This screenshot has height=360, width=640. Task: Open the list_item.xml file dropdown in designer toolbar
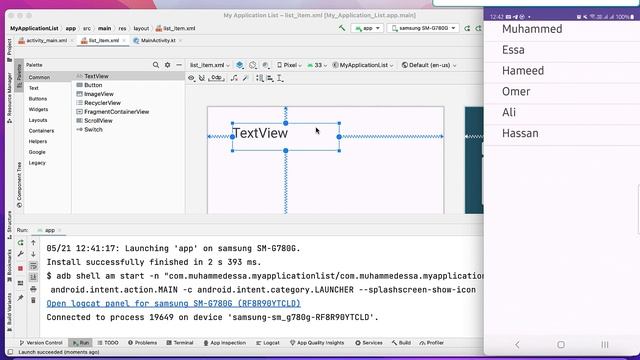pyautogui.click(x=210, y=65)
